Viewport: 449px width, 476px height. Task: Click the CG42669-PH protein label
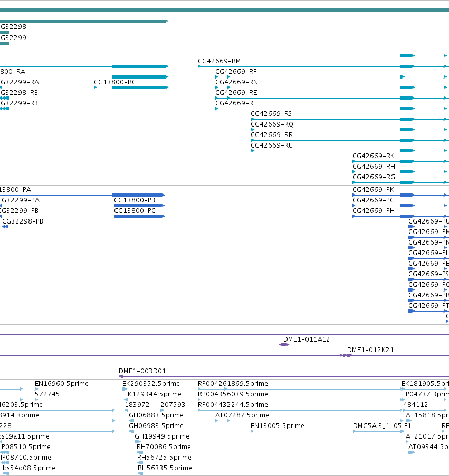tap(374, 211)
